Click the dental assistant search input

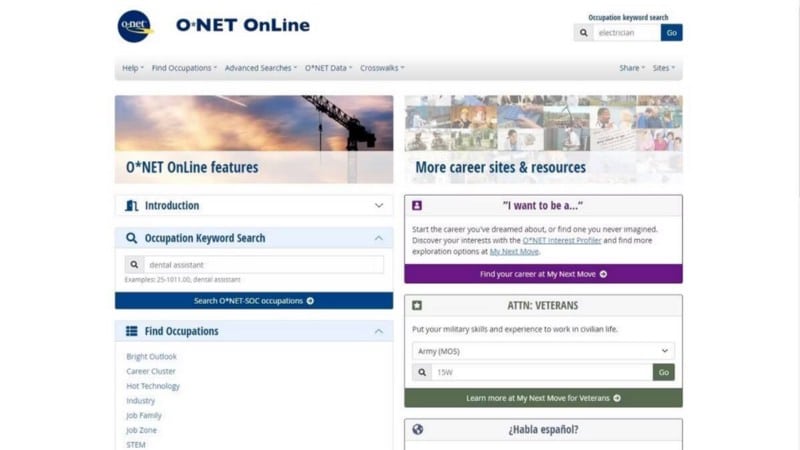264,265
